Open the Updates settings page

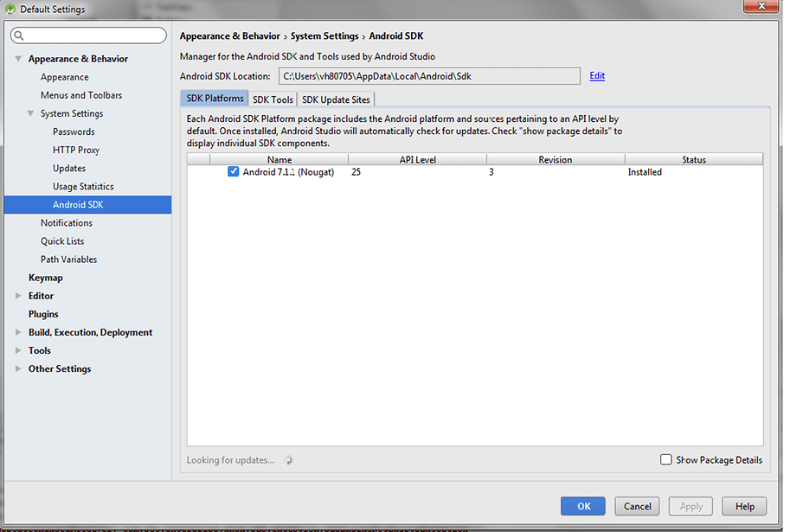(69, 169)
